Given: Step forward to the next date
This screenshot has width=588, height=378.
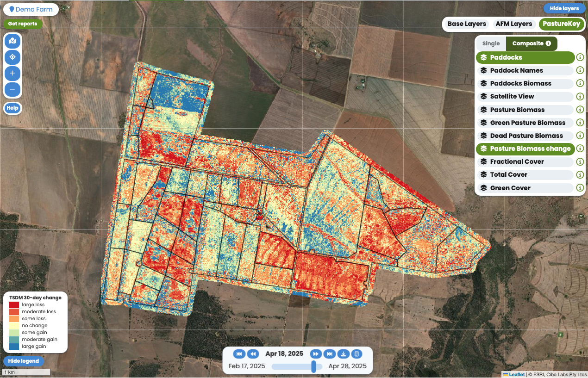Looking at the screenshot, I should tap(316, 354).
